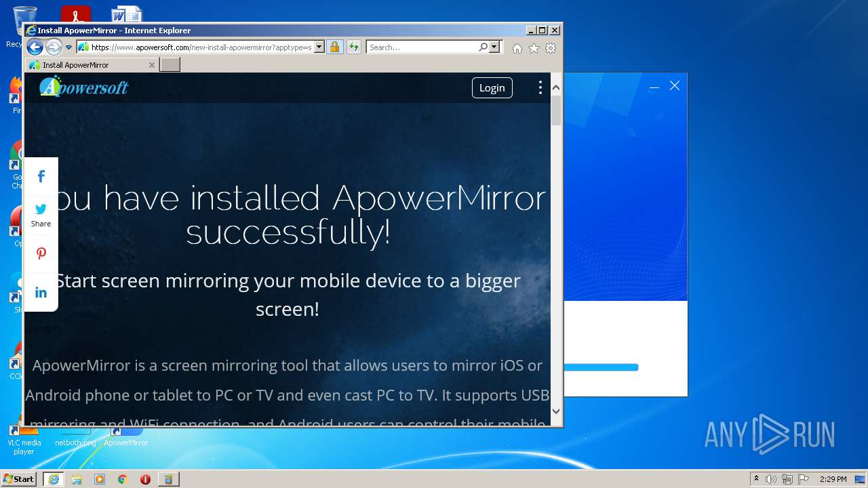Open the Home page icon
The height and width of the screenshot is (488, 868).
click(517, 48)
